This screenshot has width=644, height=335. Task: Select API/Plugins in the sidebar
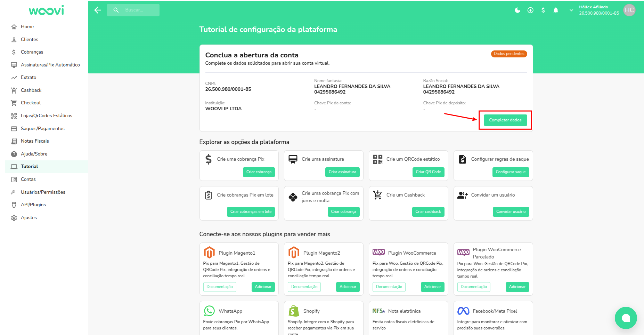pos(33,205)
